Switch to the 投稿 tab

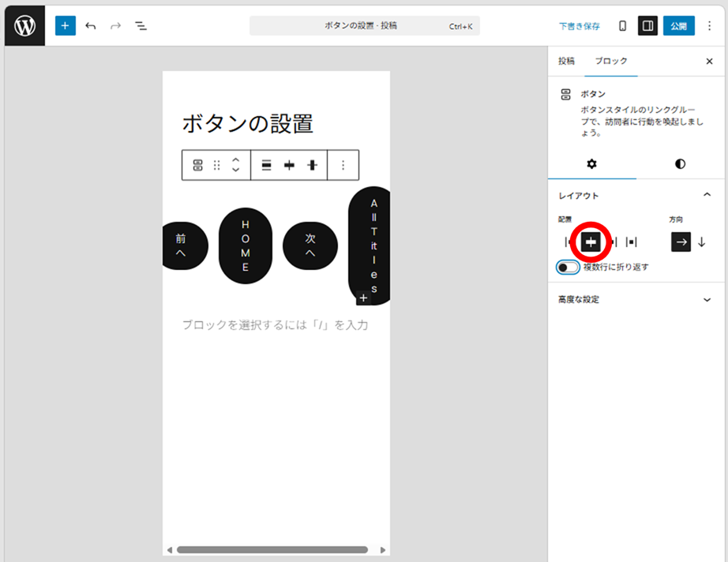[566, 61]
